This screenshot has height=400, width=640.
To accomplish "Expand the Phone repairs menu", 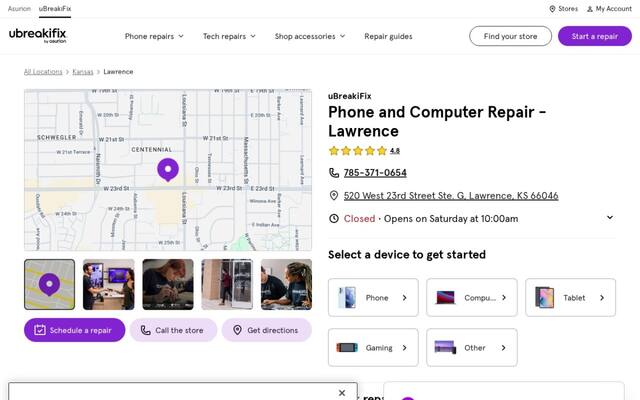I will tap(154, 36).
